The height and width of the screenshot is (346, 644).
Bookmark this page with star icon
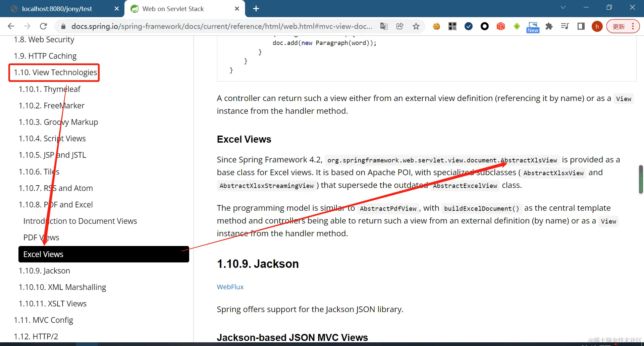(416, 26)
